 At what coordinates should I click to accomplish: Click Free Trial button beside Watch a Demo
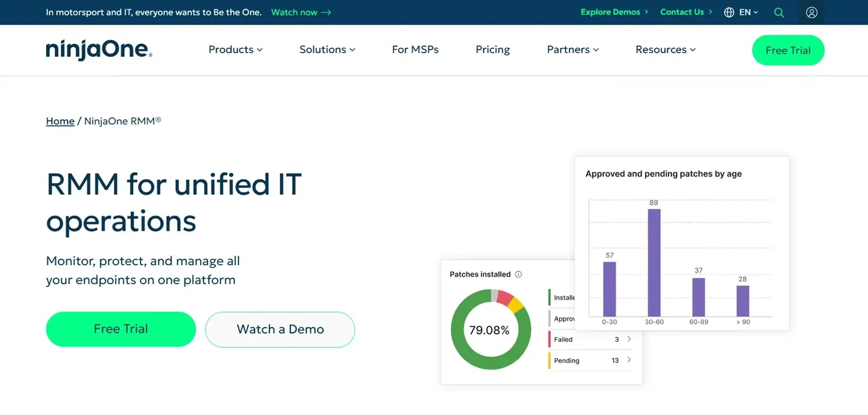[x=121, y=329]
